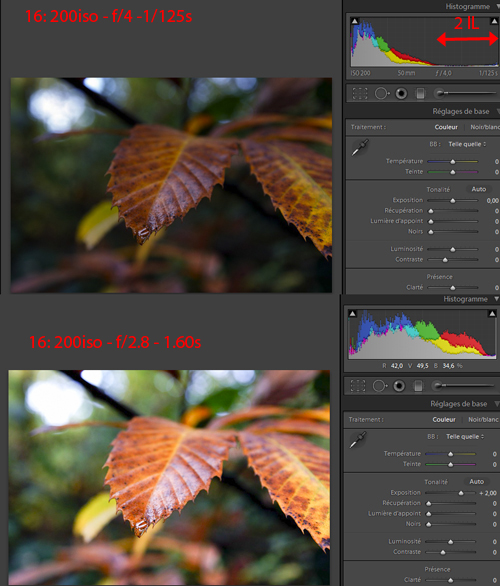Pick the white balance eyedropper in upper panel
The height and width of the screenshot is (586, 500).
360,147
